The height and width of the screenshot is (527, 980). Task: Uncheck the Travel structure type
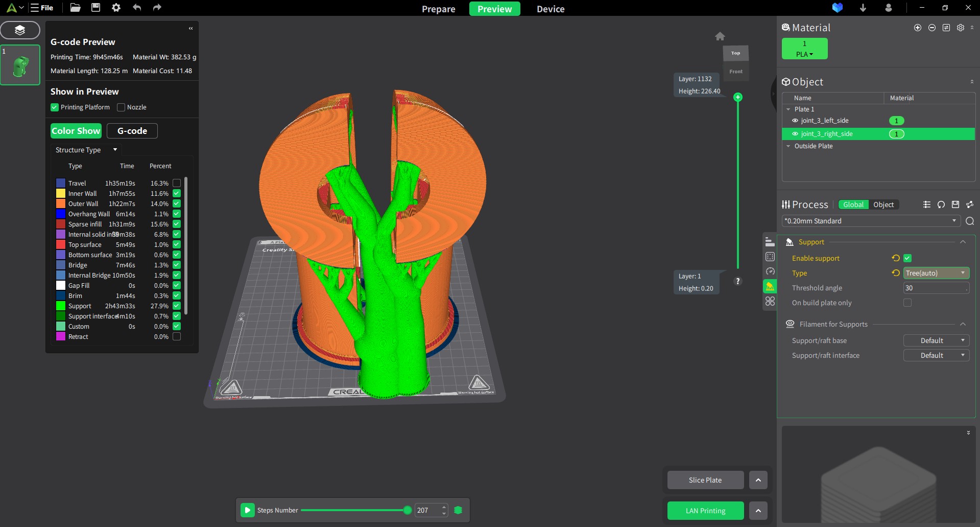click(176, 183)
